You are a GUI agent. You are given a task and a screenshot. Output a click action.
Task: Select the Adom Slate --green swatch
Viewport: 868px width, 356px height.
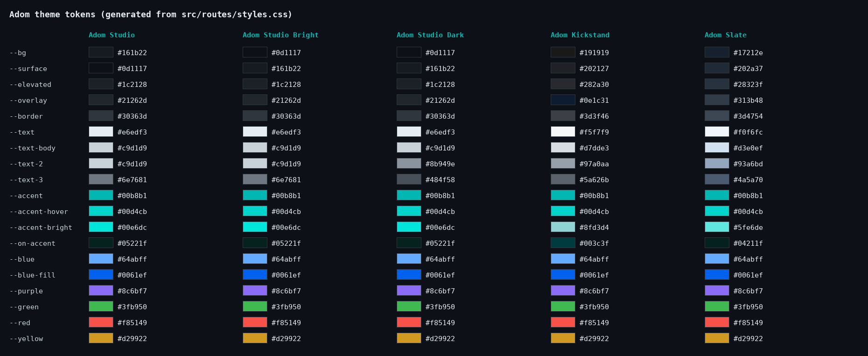[x=717, y=306]
